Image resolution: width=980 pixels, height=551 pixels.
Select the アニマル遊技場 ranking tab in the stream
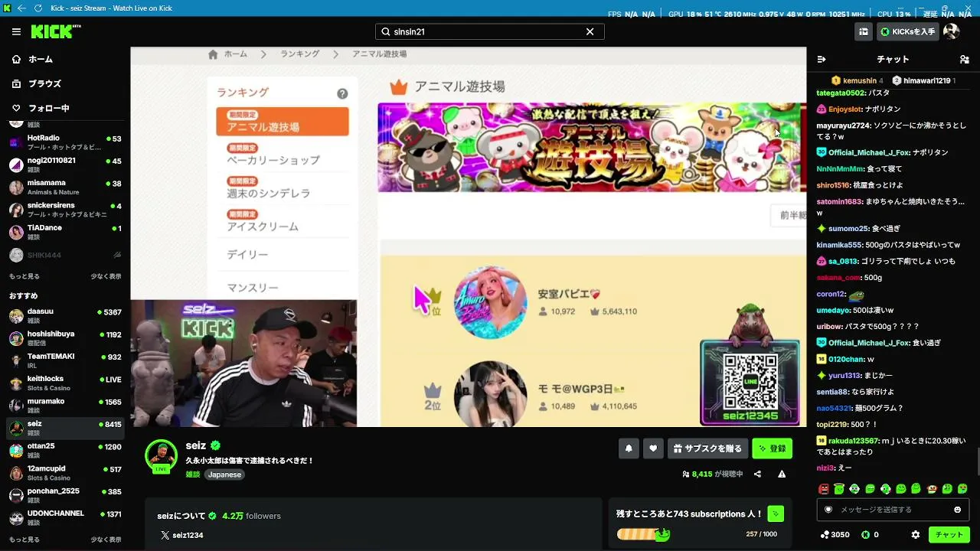point(283,122)
